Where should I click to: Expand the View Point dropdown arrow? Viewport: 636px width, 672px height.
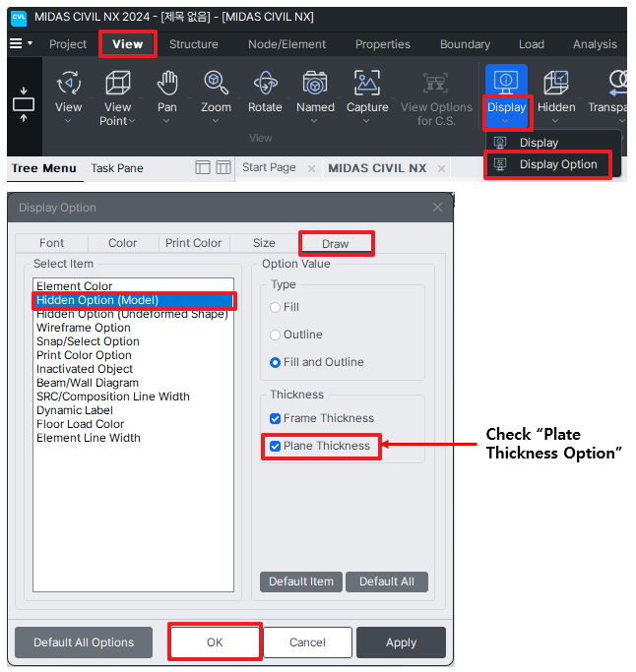tap(132, 121)
